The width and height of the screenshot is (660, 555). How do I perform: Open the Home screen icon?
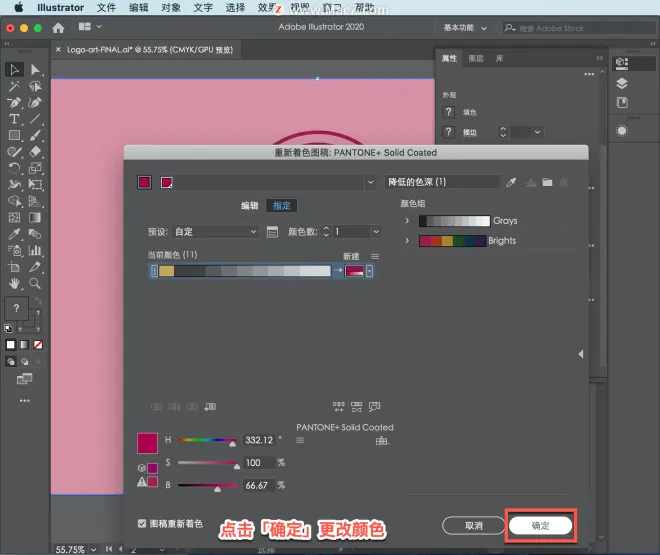58,28
